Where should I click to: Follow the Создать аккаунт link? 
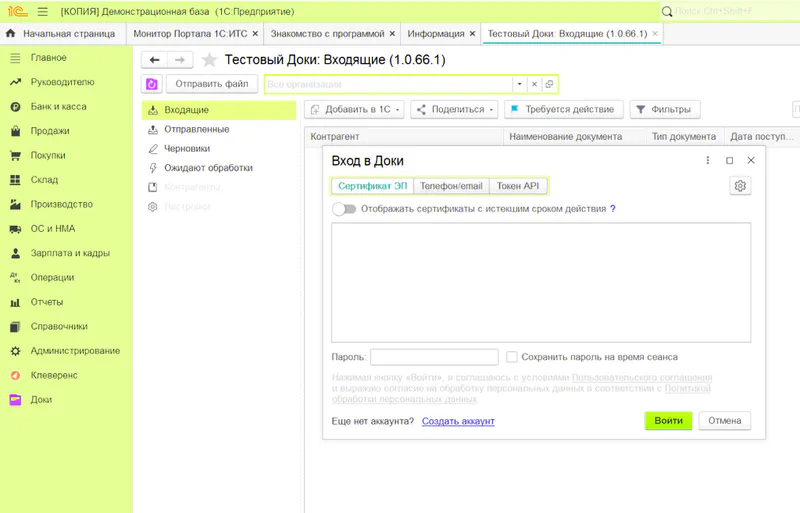tap(458, 421)
